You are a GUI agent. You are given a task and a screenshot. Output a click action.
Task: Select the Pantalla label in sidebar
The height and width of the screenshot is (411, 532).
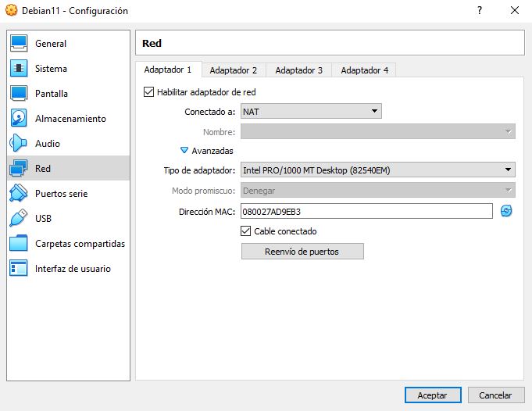[x=52, y=94]
